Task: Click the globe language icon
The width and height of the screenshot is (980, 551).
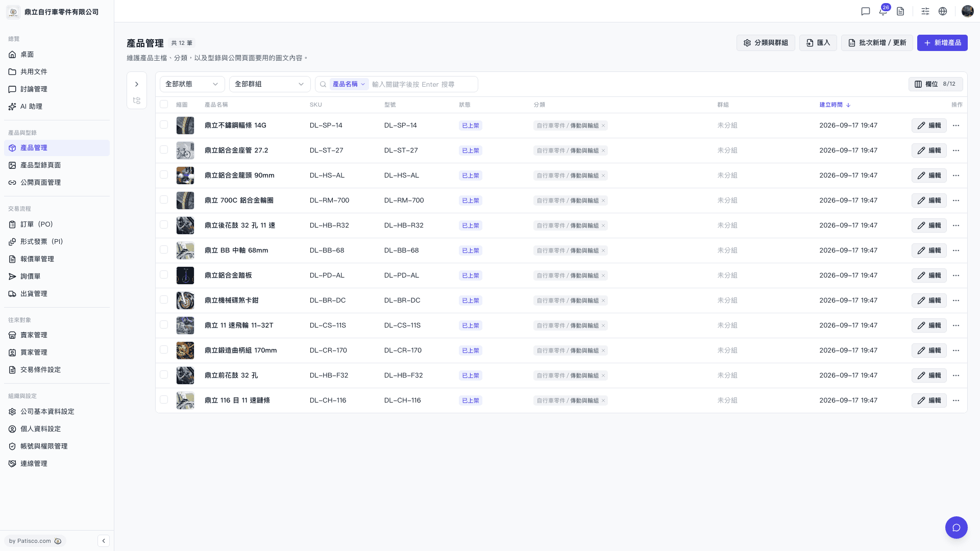Action: (x=943, y=11)
